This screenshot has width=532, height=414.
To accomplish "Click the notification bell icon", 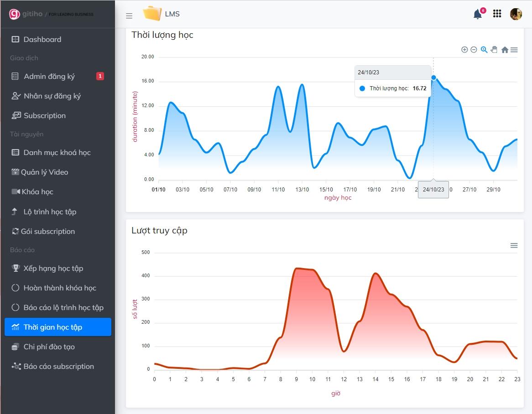I will (478, 14).
